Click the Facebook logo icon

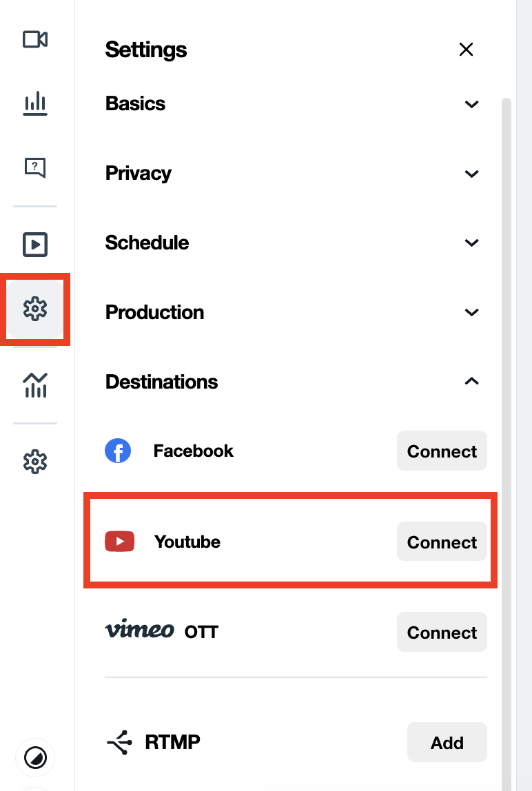click(x=118, y=451)
